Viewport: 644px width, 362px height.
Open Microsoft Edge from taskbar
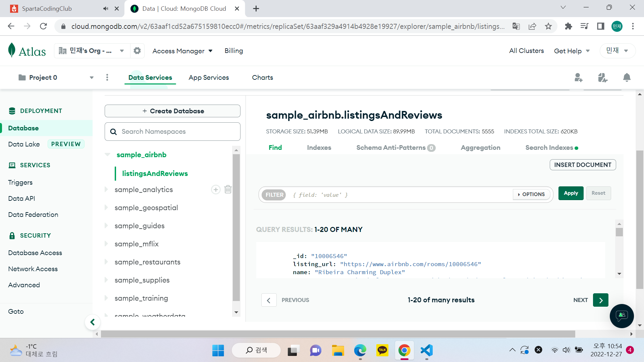coord(360,351)
